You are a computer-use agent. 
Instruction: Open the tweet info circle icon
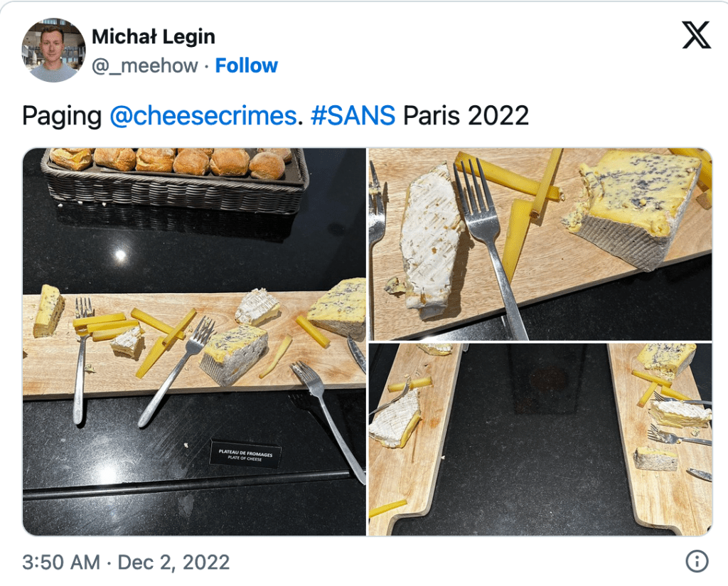[x=697, y=561]
